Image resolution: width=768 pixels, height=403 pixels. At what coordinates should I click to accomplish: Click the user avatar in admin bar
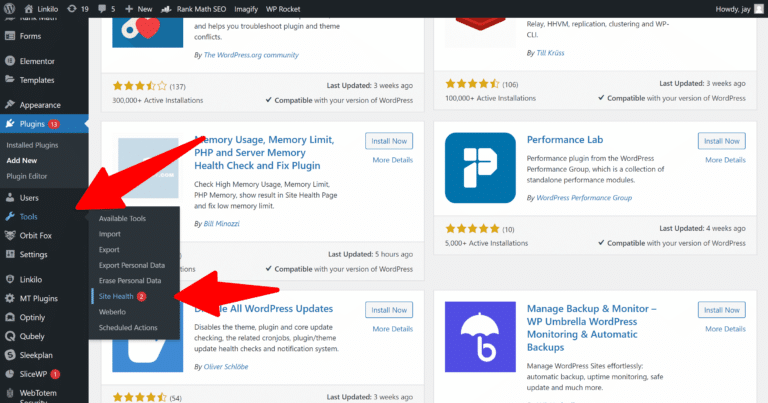coord(759,9)
